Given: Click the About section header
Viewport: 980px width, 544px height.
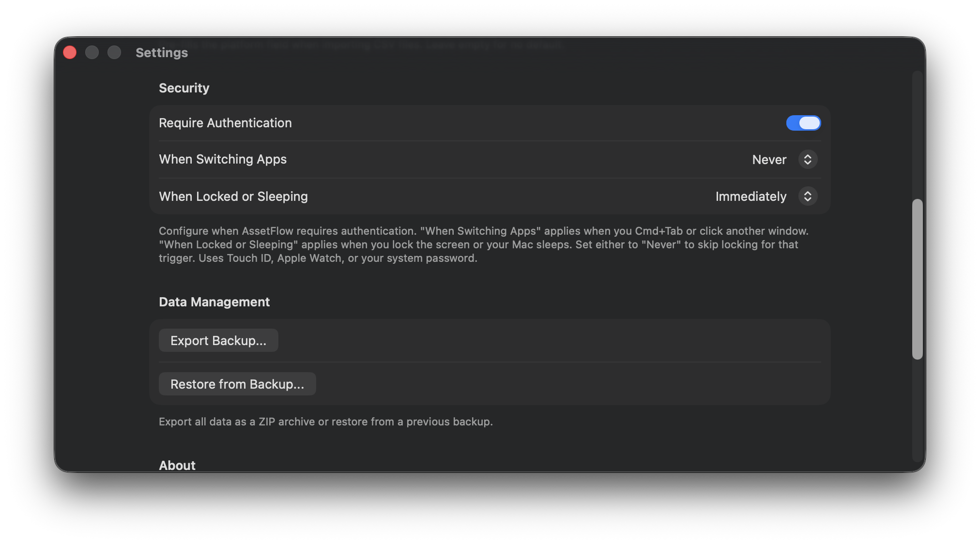Looking at the screenshot, I should point(177,465).
